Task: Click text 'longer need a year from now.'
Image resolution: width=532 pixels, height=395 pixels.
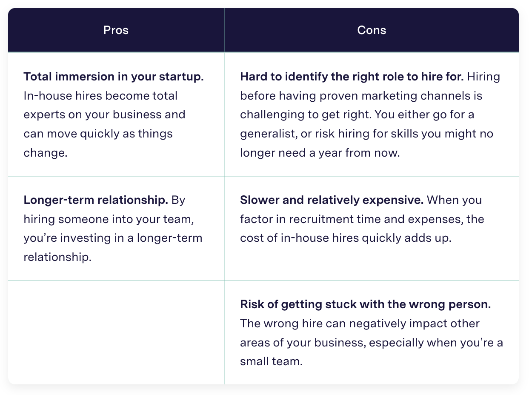Action: (320, 153)
